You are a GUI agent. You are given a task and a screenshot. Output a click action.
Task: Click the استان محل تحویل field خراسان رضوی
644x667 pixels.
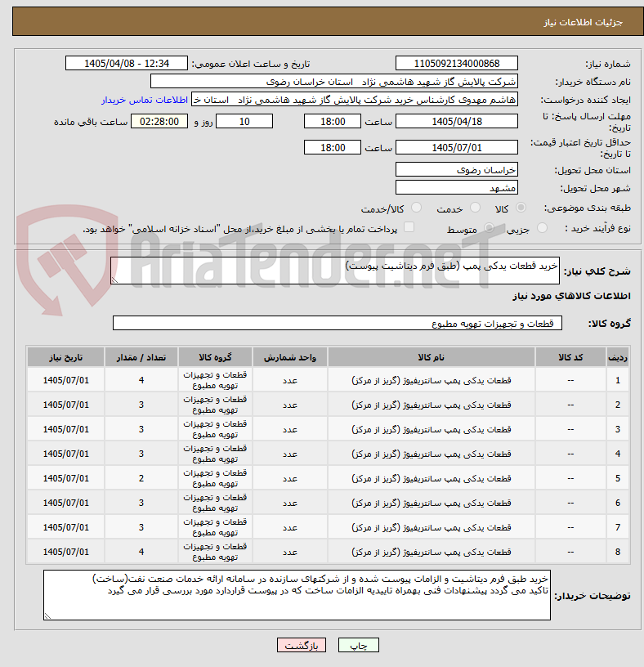pyautogui.click(x=456, y=170)
